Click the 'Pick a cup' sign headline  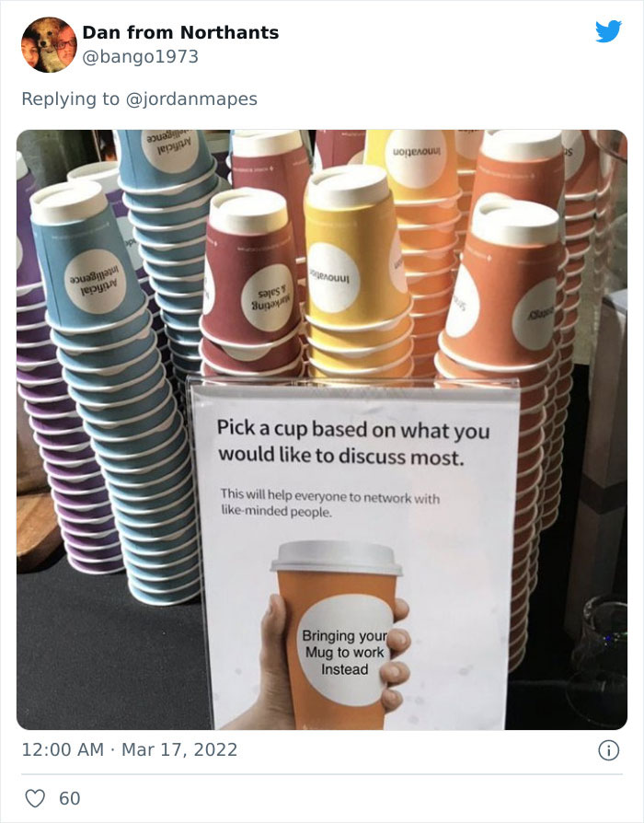pos(353,443)
